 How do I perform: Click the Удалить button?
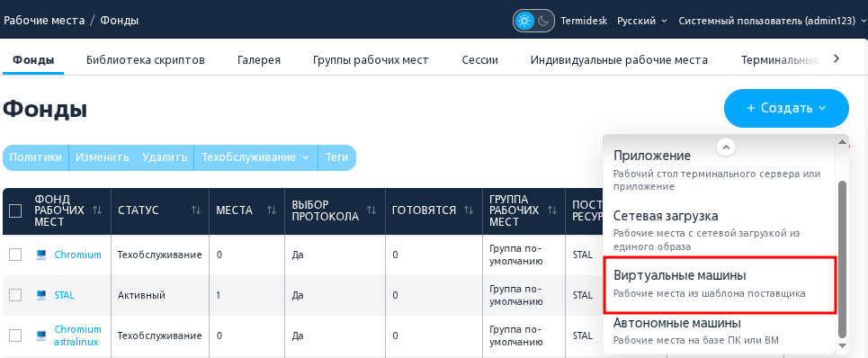pos(165,157)
